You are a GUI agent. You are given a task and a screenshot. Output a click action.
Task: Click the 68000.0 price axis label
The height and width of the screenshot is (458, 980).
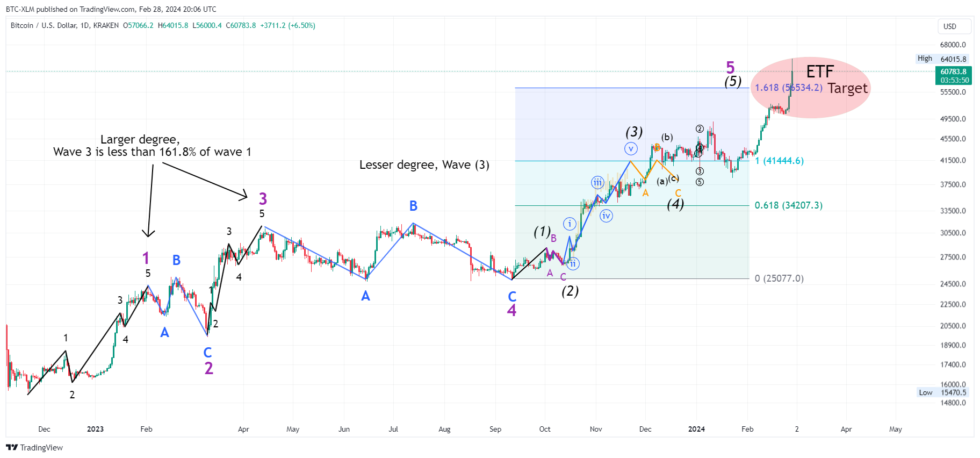[953, 45]
